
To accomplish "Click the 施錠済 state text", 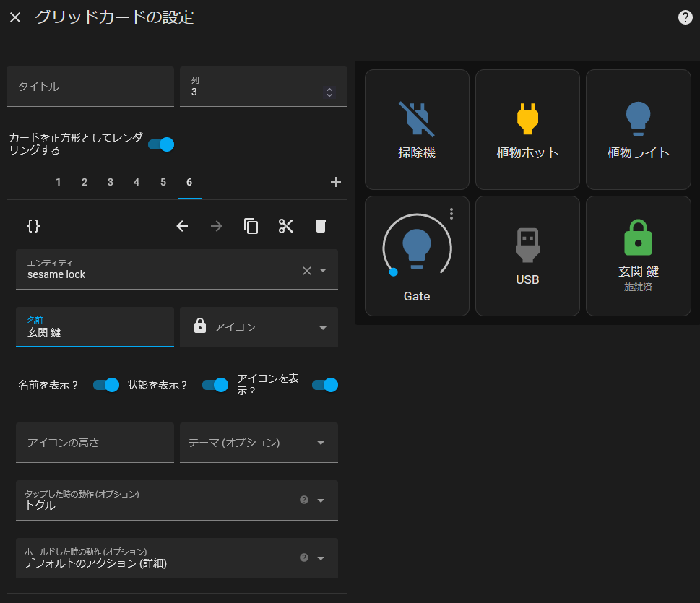I will click(x=639, y=287).
